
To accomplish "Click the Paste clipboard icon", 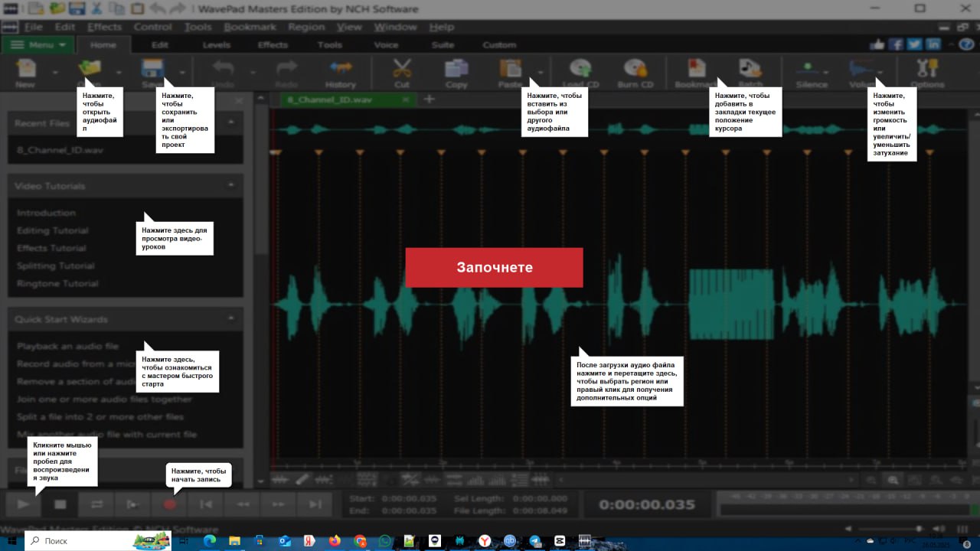I will [510, 69].
